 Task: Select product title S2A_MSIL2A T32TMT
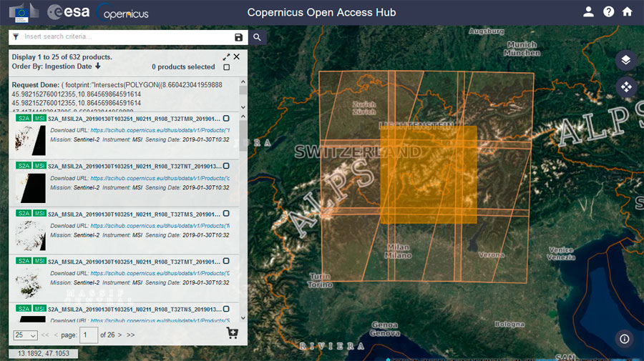pos(135,262)
